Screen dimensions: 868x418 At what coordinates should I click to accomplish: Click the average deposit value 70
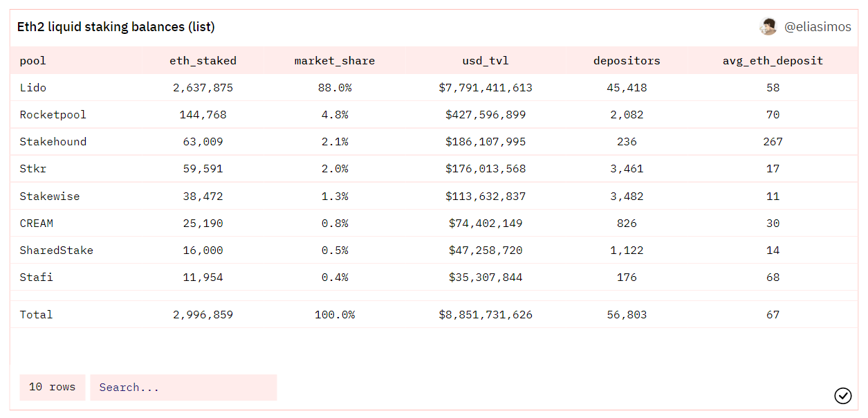point(773,115)
